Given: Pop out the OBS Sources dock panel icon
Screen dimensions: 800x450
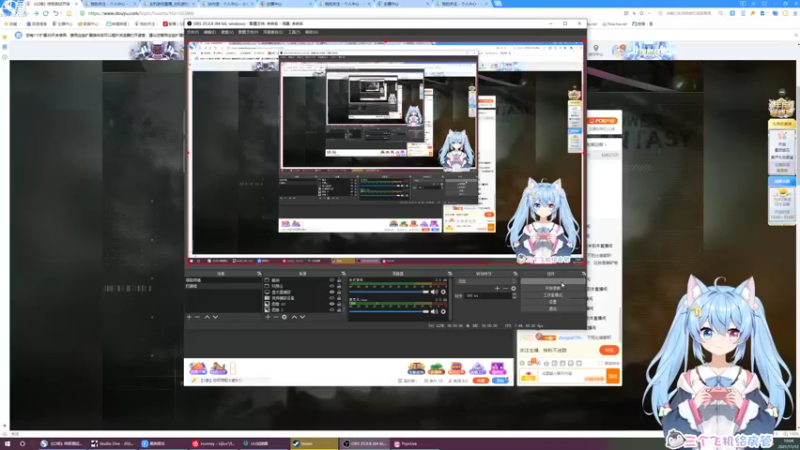Looking at the screenshot, I should point(343,273).
